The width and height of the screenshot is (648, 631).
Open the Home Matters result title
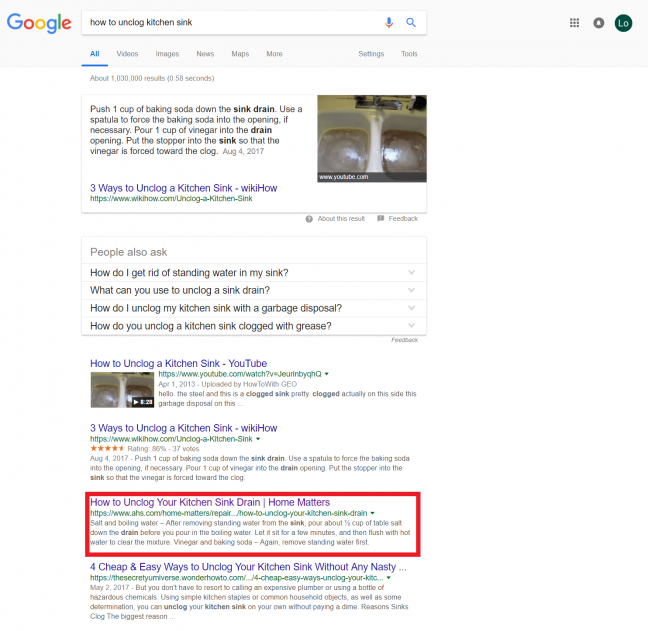(x=210, y=502)
